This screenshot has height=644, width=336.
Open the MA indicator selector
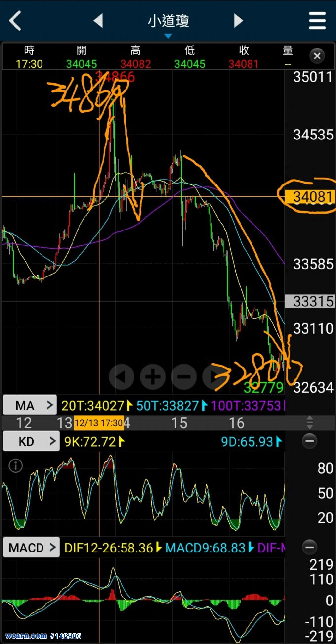point(30,406)
